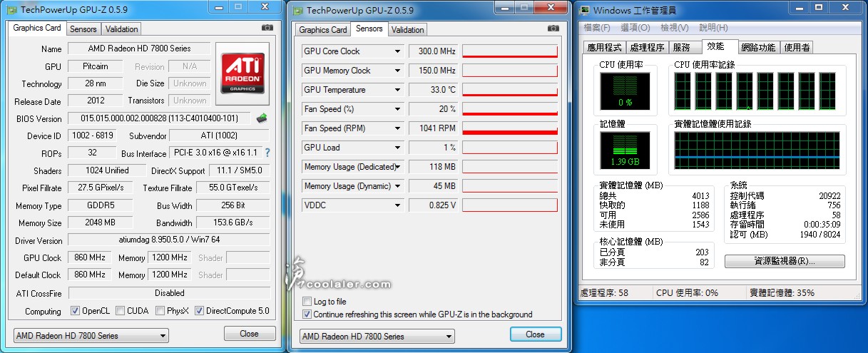Click the camera screenshot icon in Sensors window
The width and height of the screenshot is (868, 353).
[553, 29]
